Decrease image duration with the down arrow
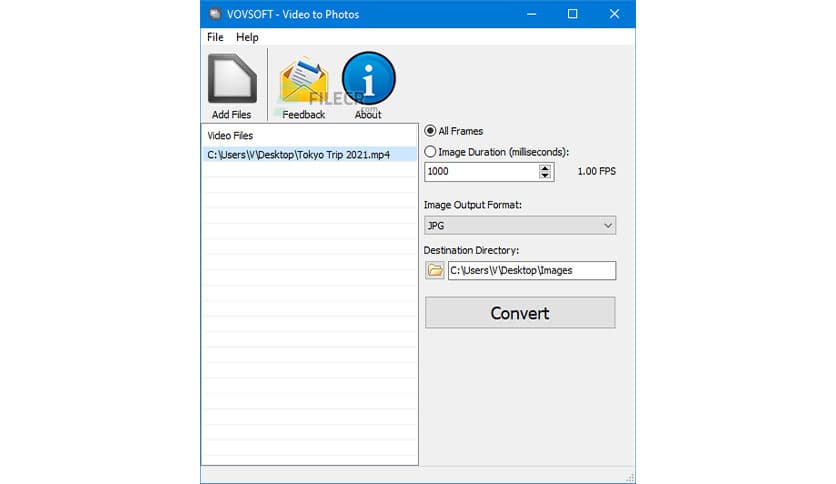 coord(544,175)
